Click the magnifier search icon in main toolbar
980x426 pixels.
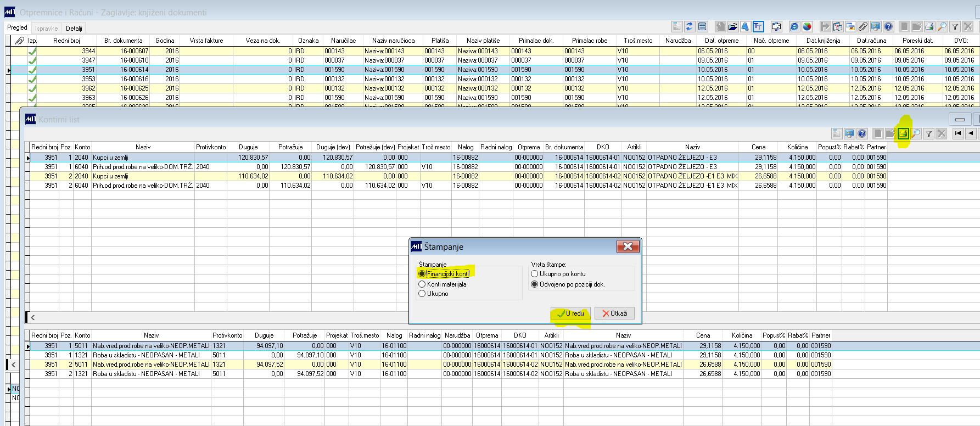coord(942,26)
